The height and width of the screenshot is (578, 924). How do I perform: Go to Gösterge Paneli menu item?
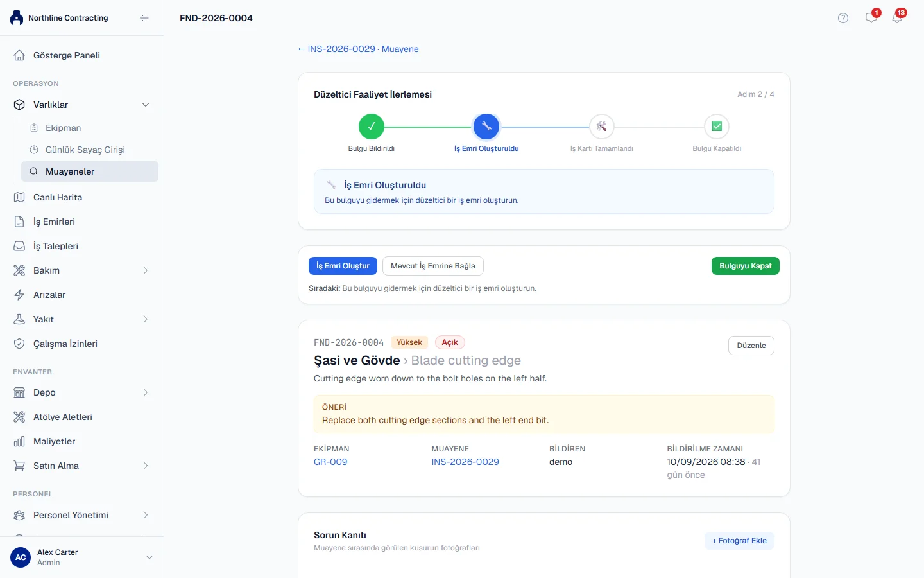click(x=81, y=55)
